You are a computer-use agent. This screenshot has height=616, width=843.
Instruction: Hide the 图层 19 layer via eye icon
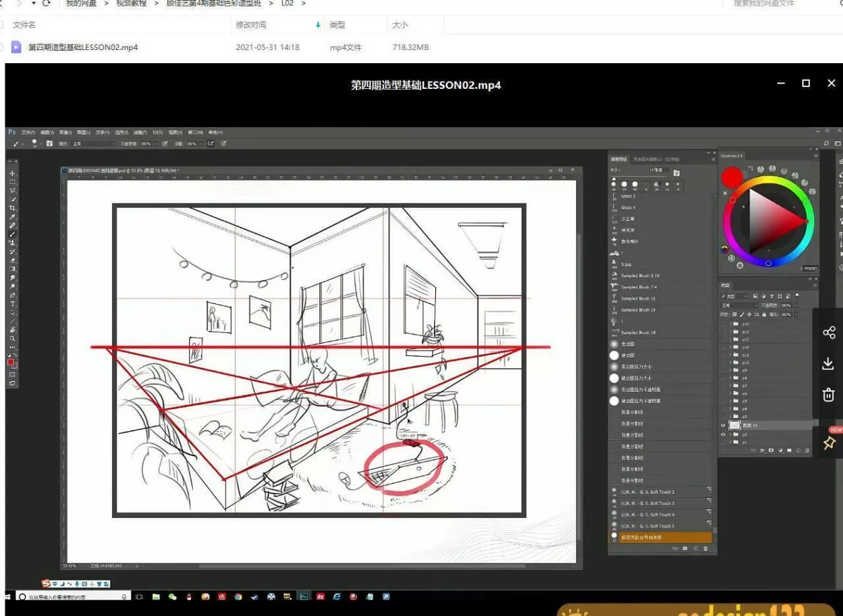[723, 426]
